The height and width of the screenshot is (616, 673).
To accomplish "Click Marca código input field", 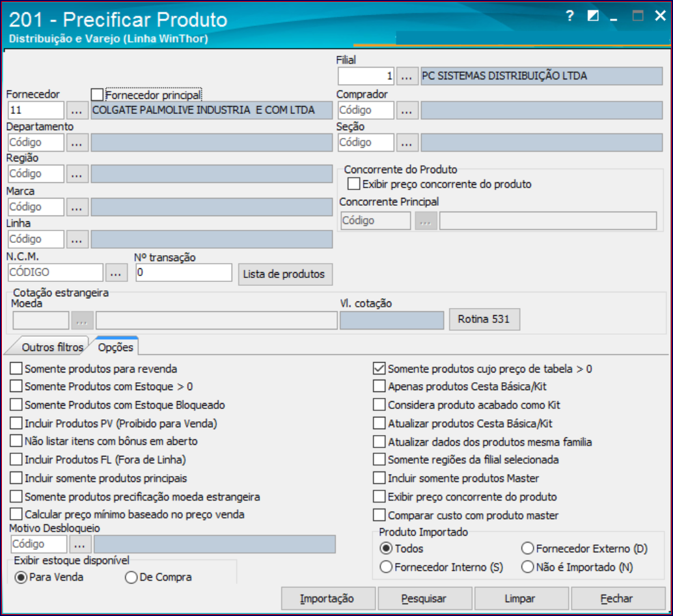I will coord(36,207).
